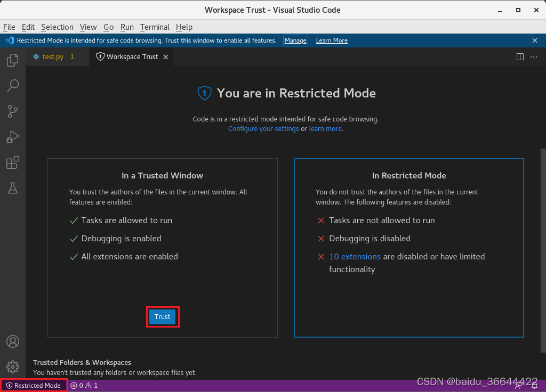Click the warnings count in status bar
Image resolution: width=546 pixels, height=392 pixels.
click(x=92, y=386)
